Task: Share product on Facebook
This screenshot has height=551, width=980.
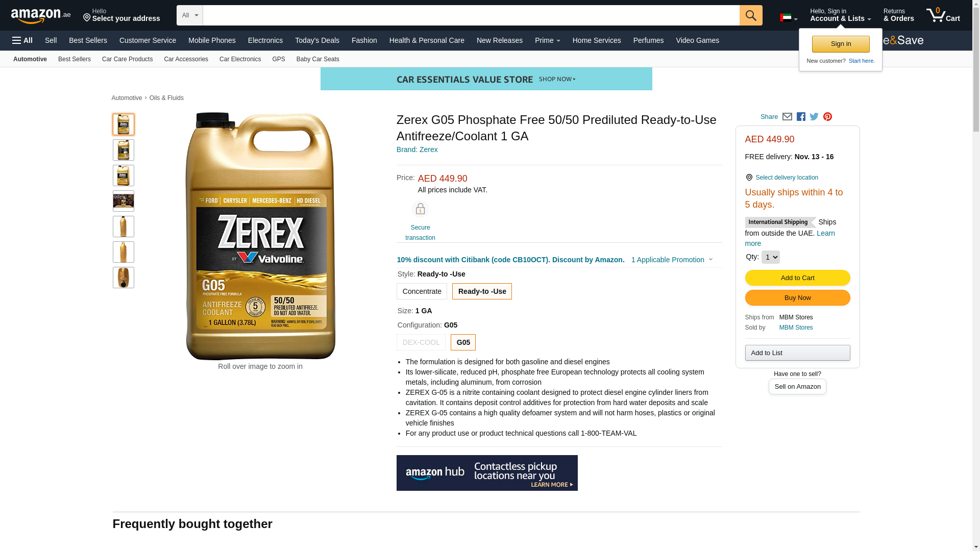Action: click(x=801, y=117)
